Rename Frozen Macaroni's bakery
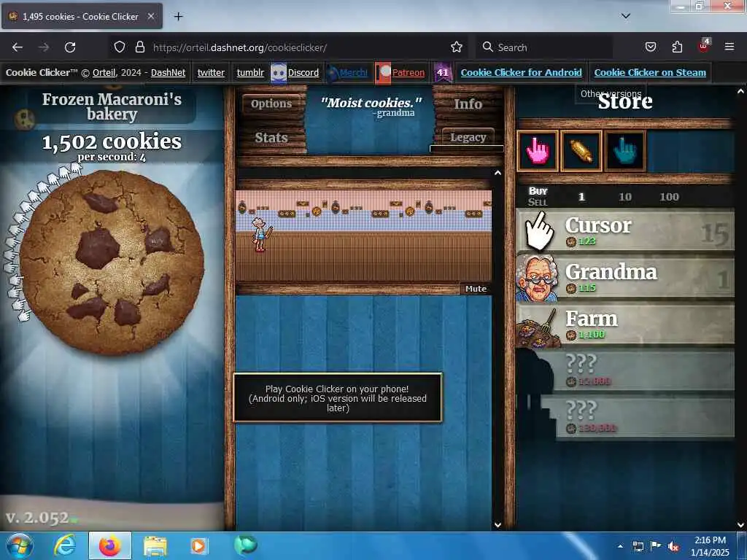The width and height of the screenshot is (747, 560). pyautogui.click(x=112, y=106)
